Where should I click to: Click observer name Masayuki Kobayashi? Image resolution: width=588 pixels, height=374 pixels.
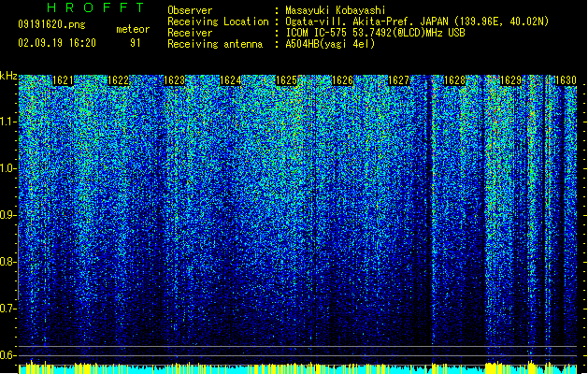pyautogui.click(x=336, y=10)
